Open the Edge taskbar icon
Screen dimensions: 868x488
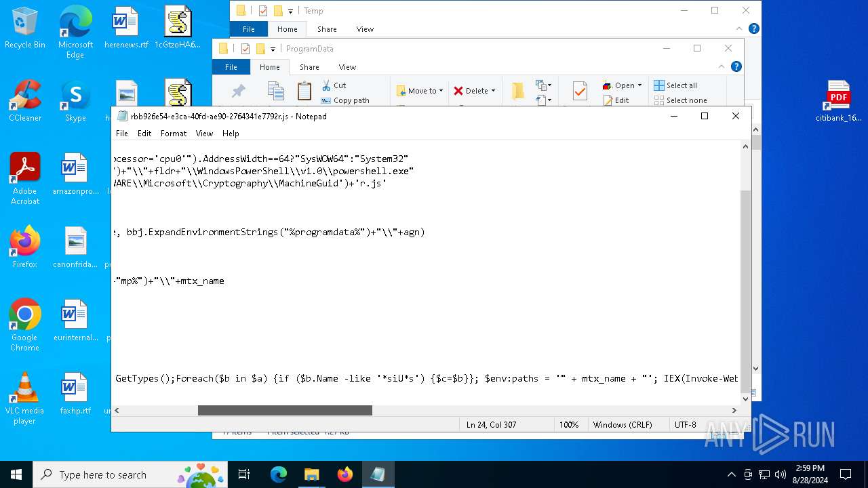(x=279, y=474)
